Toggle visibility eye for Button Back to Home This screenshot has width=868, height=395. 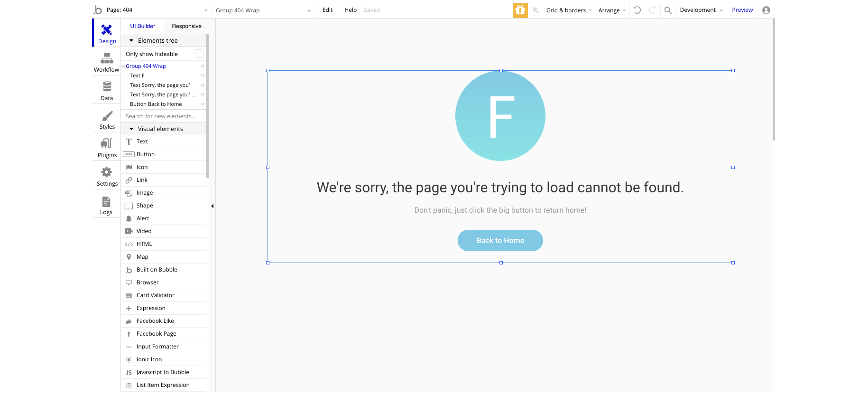[x=203, y=104]
